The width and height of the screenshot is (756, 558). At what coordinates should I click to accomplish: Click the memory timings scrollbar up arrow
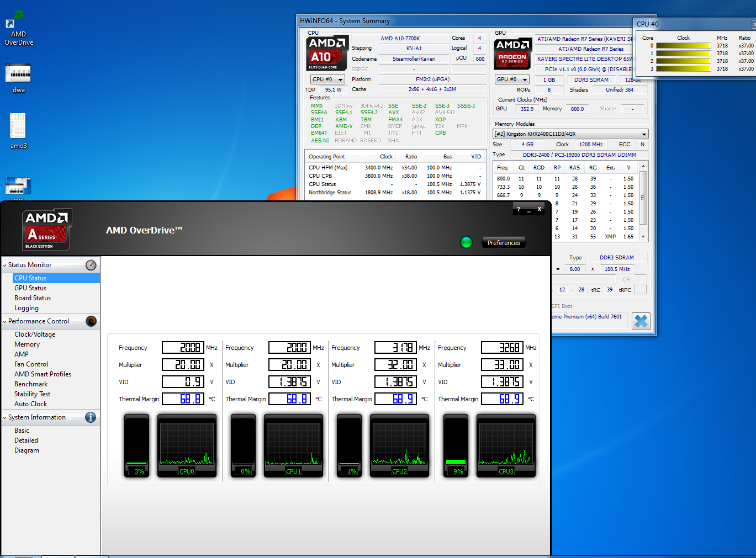643,166
